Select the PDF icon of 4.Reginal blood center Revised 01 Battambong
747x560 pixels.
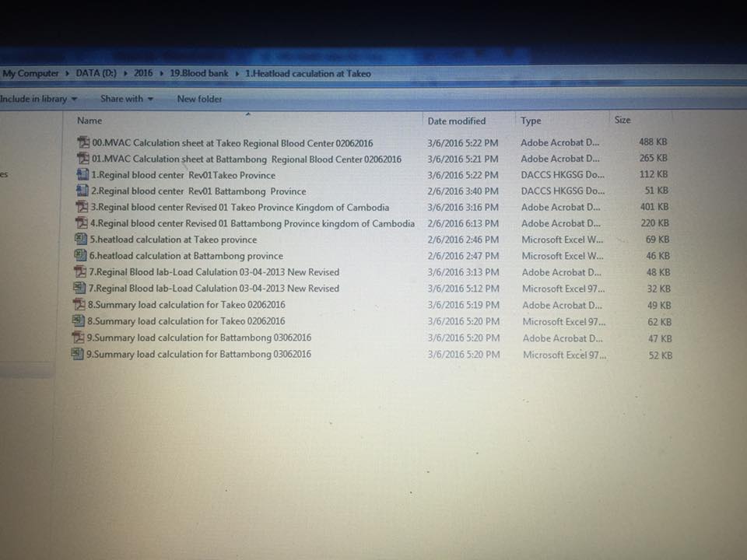[82, 223]
